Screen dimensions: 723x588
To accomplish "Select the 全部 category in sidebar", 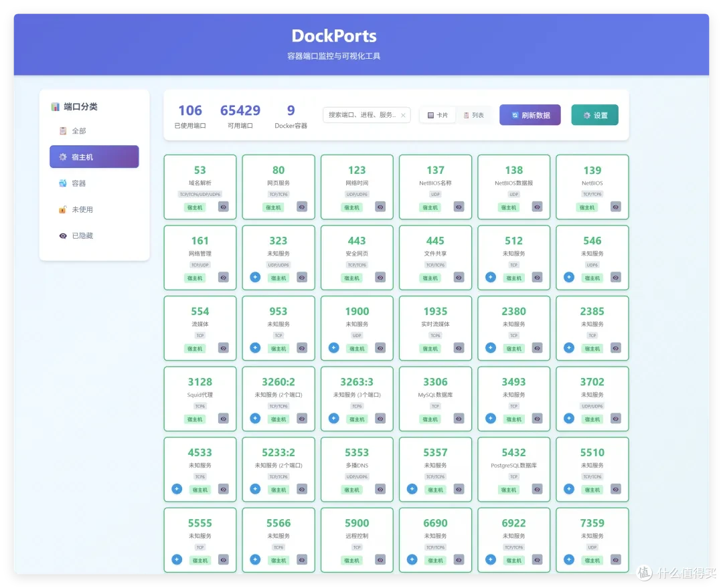I will [94, 131].
